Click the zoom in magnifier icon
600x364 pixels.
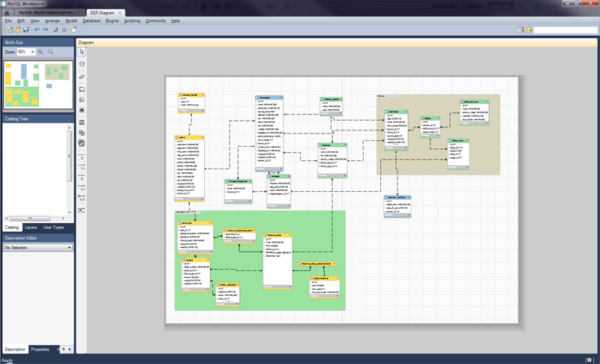40,52
